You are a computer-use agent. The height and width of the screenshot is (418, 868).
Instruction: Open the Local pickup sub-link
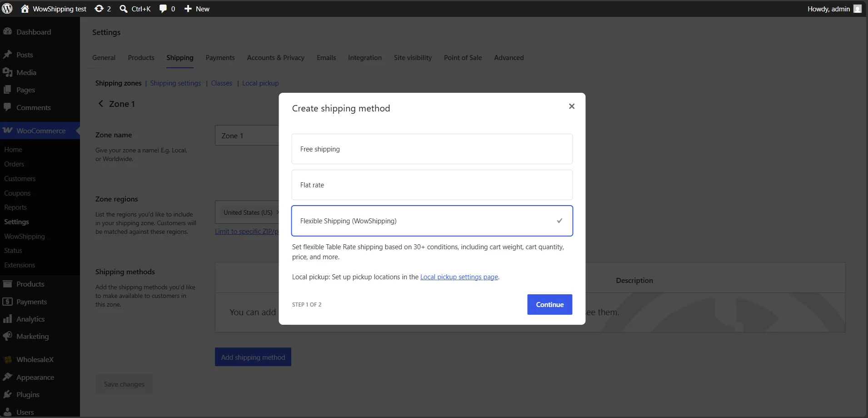click(260, 83)
